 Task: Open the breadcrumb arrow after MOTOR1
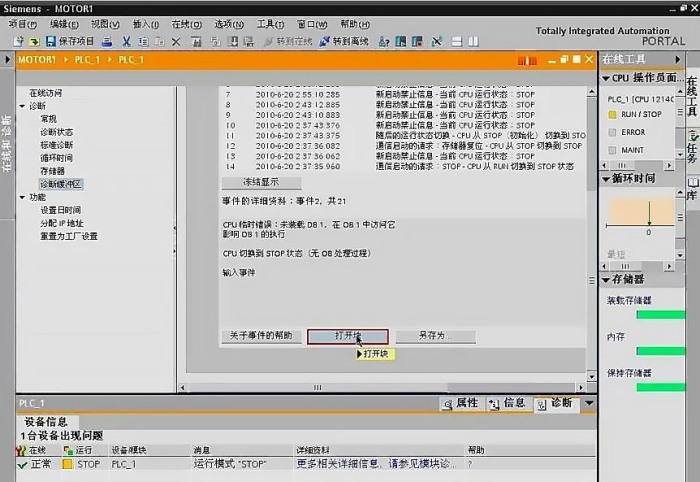[x=66, y=59]
